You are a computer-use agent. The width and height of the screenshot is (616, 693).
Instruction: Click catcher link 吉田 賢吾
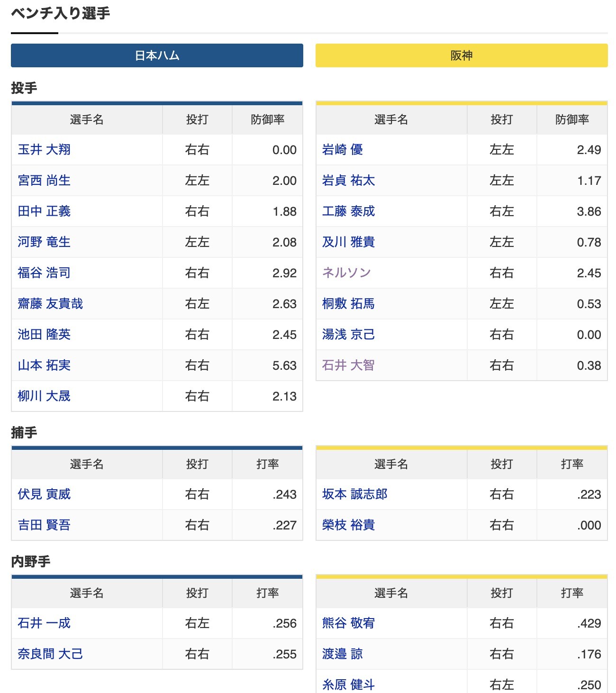[44, 525]
